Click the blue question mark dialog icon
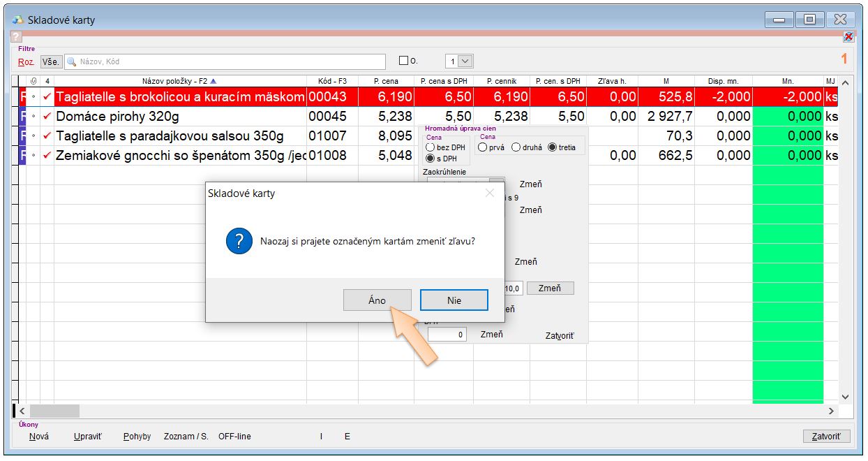The width and height of the screenshot is (868, 461). (x=239, y=241)
